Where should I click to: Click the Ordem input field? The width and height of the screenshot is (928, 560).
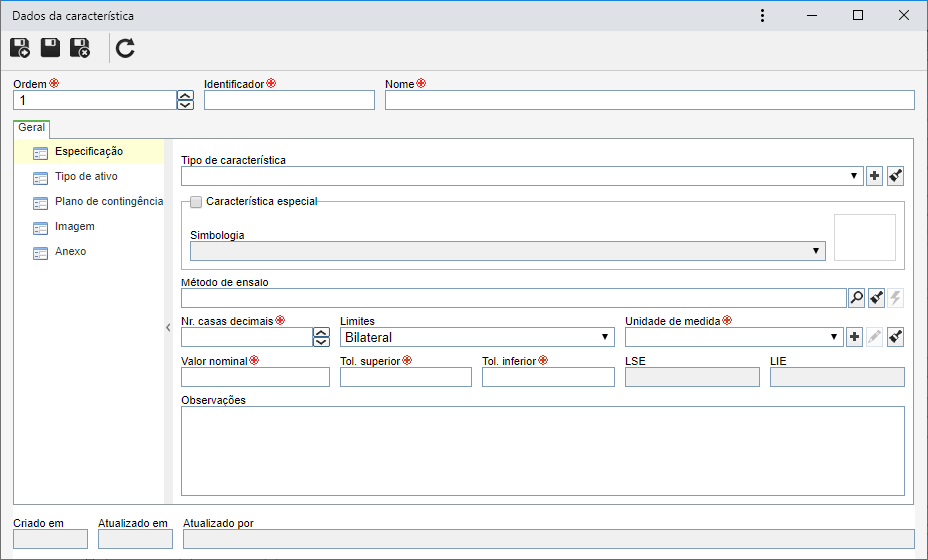tap(95, 100)
